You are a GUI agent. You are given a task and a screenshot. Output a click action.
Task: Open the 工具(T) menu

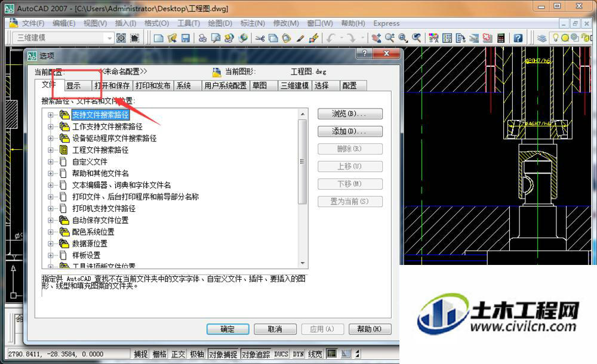(x=189, y=23)
